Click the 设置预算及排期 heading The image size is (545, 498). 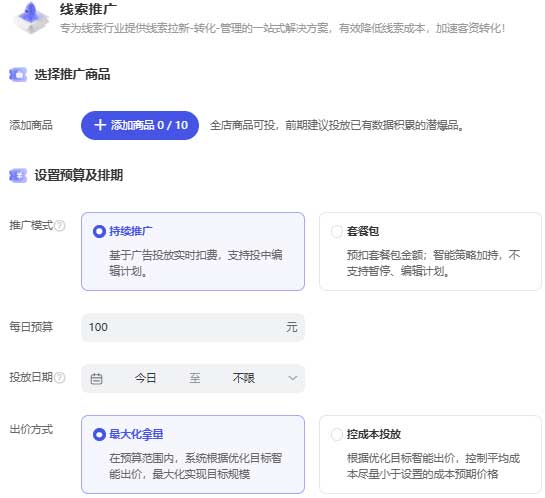click(x=79, y=175)
